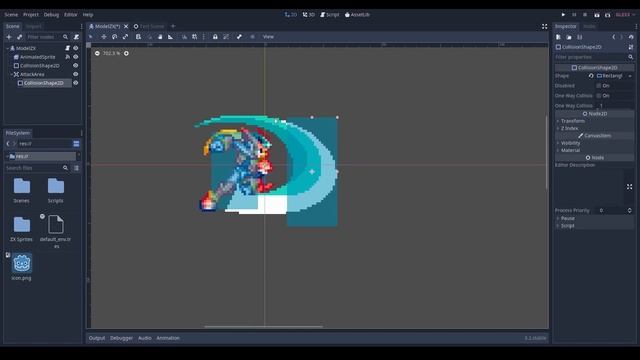Viewport: 640px width, 360px height.
Task: Open the Animation bottom panel
Action: coord(168,338)
